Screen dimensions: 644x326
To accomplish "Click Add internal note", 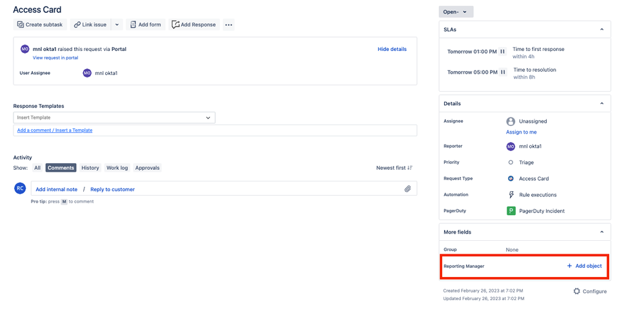I will (56, 190).
